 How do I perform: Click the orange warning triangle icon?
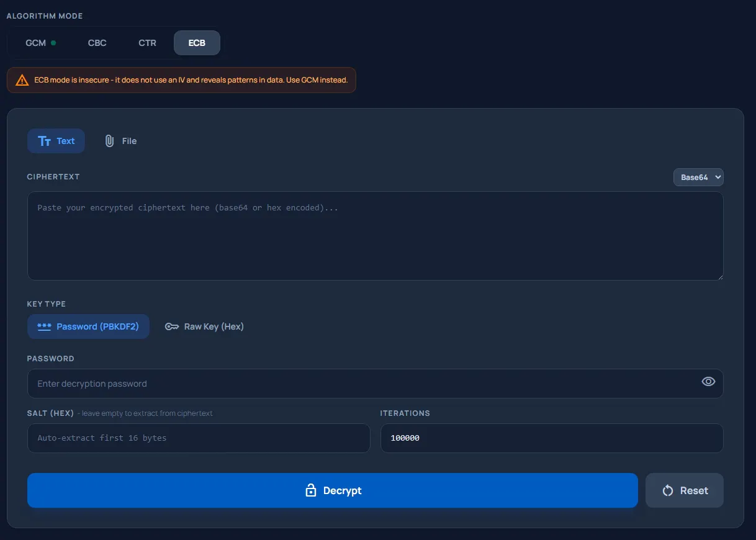point(22,80)
